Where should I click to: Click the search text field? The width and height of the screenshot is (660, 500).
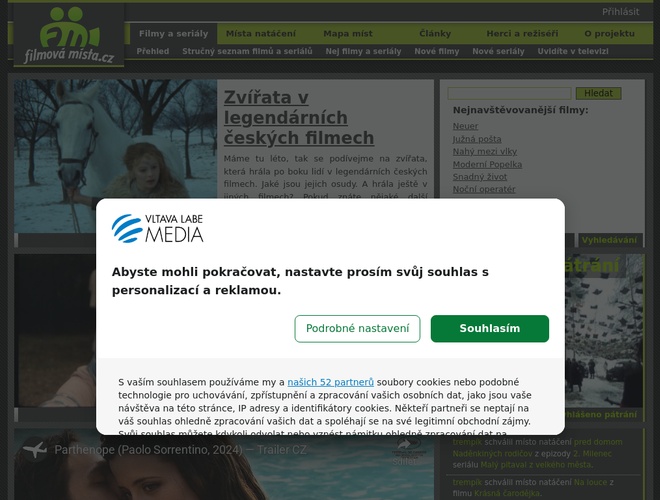click(x=509, y=93)
